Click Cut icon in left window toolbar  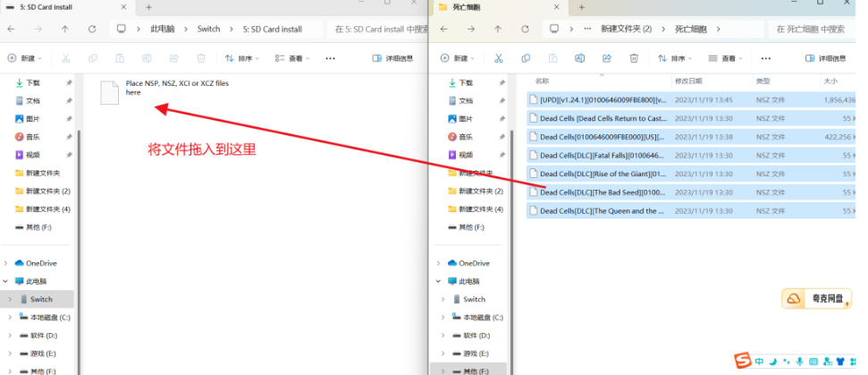65,58
